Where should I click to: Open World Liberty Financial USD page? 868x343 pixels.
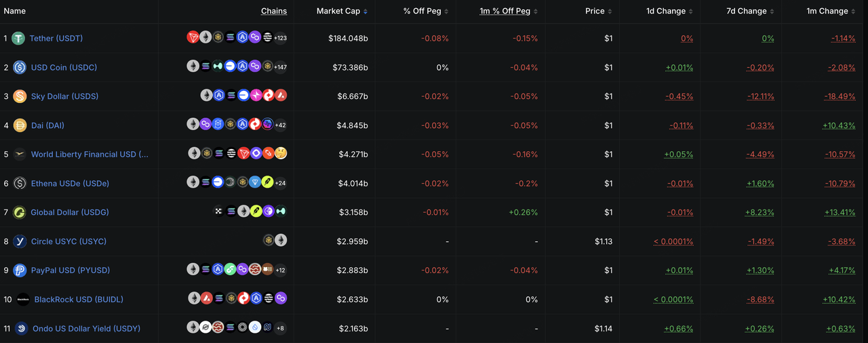pos(90,155)
